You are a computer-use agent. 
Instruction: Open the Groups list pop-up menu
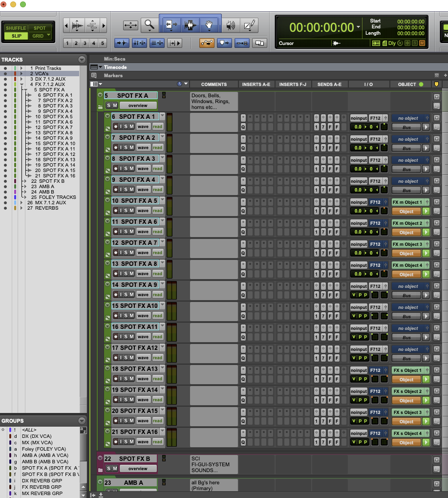tap(82, 421)
